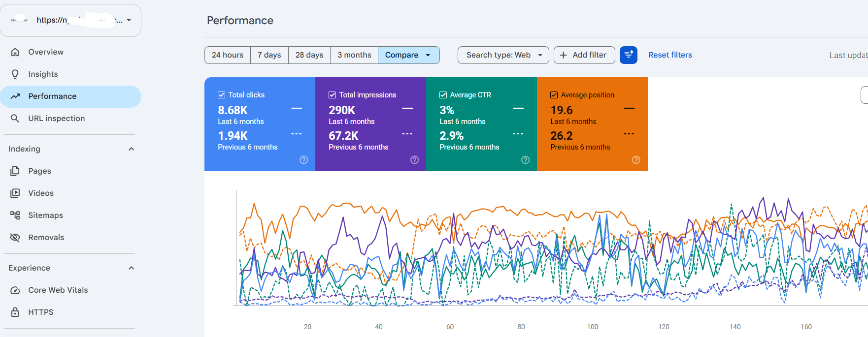Click the Reset filters link
This screenshot has width=868, height=337.
[670, 55]
